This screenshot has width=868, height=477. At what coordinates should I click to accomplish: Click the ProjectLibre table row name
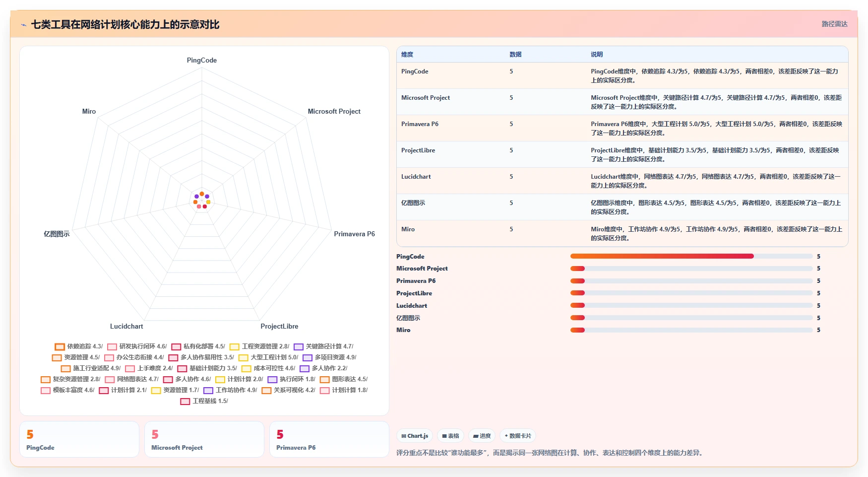pyautogui.click(x=418, y=150)
